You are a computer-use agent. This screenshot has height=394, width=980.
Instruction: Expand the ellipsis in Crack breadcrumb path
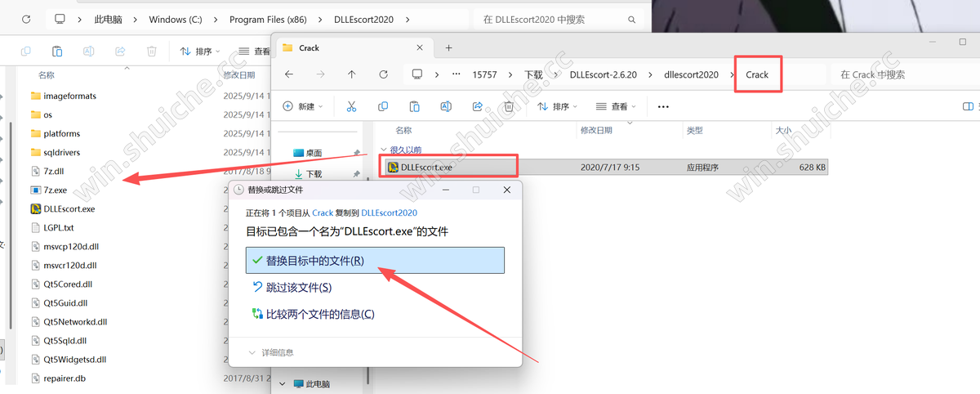click(456, 74)
